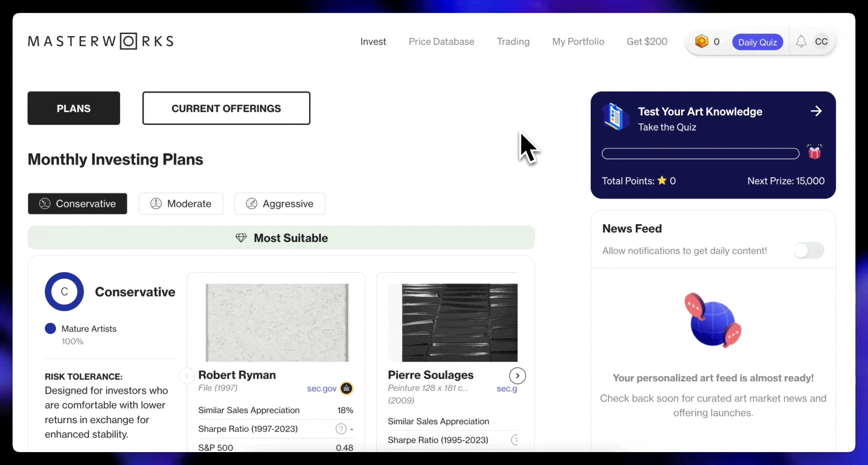Screen dimensions: 868x465
Task: Click Test Your Art Knowledge heading
Action: [x=700, y=112]
